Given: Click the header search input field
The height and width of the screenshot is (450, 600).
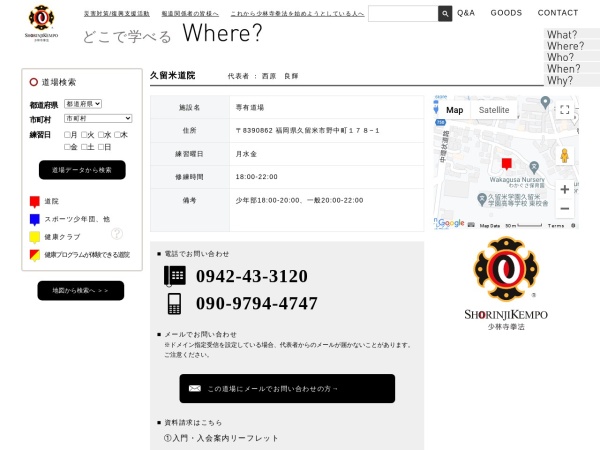Looking at the screenshot, I should point(403,14).
